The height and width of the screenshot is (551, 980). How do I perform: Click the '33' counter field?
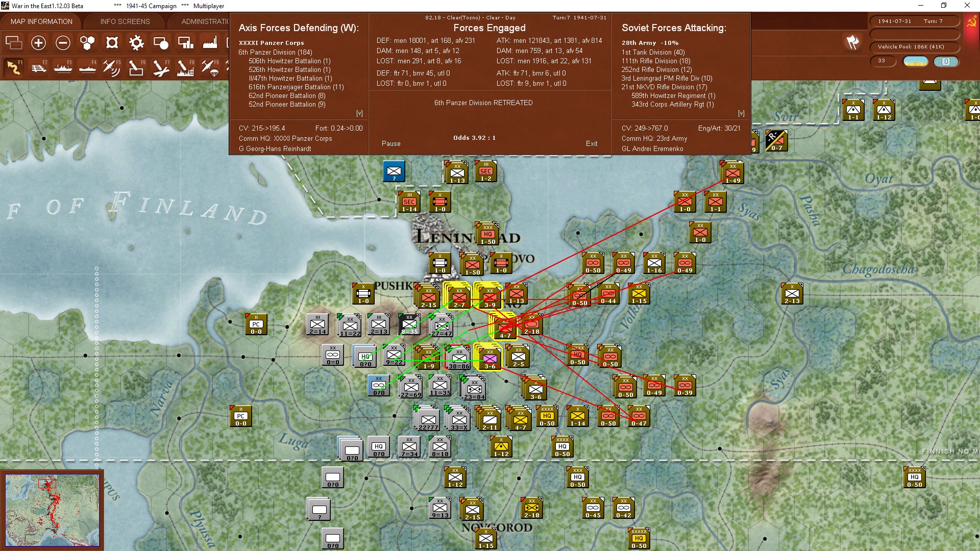(x=883, y=61)
